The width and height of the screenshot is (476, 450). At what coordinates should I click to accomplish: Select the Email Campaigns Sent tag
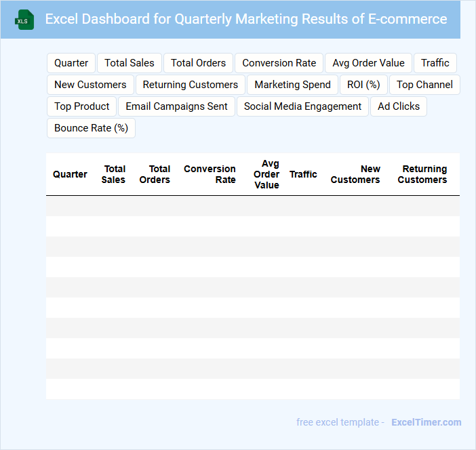(x=176, y=106)
